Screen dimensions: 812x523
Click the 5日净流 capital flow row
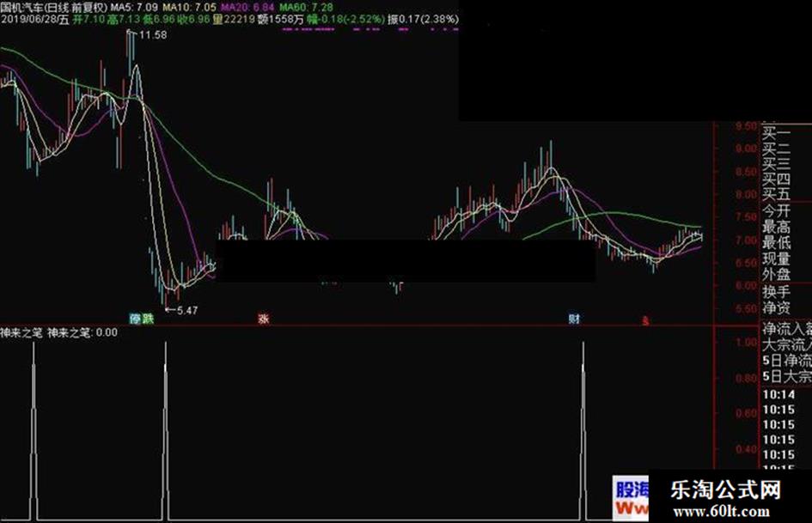coord(786,361)
